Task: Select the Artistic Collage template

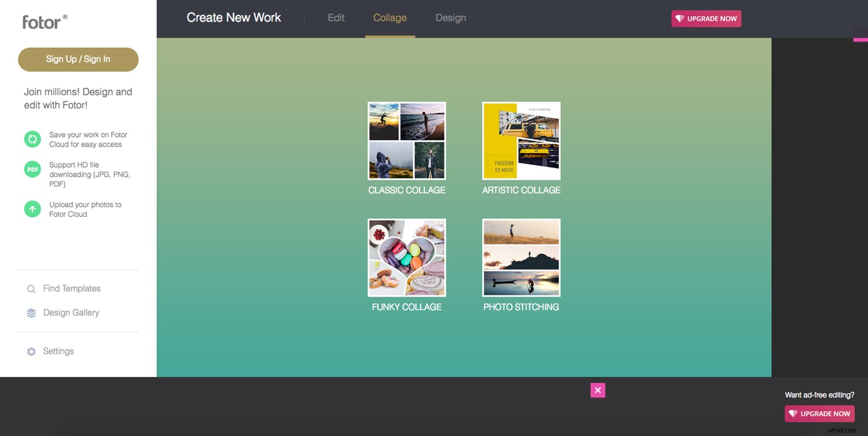Action: coord(521,141)
